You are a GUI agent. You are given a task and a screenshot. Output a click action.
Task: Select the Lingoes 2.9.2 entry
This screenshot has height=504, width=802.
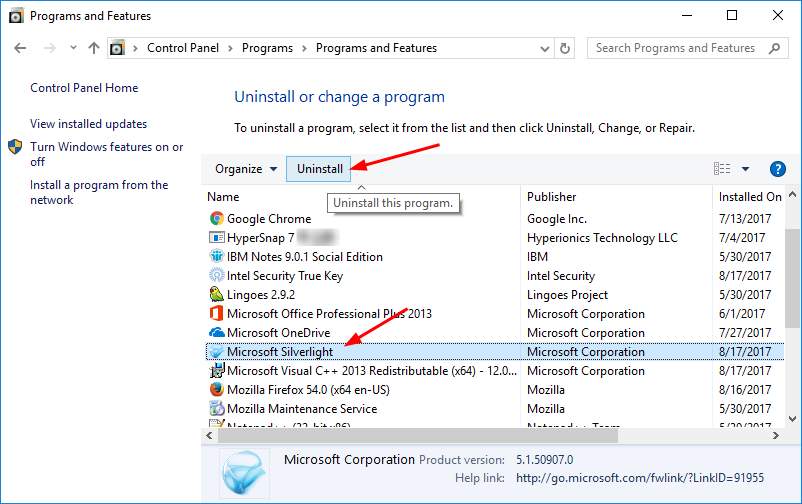(x=261, y=295)
